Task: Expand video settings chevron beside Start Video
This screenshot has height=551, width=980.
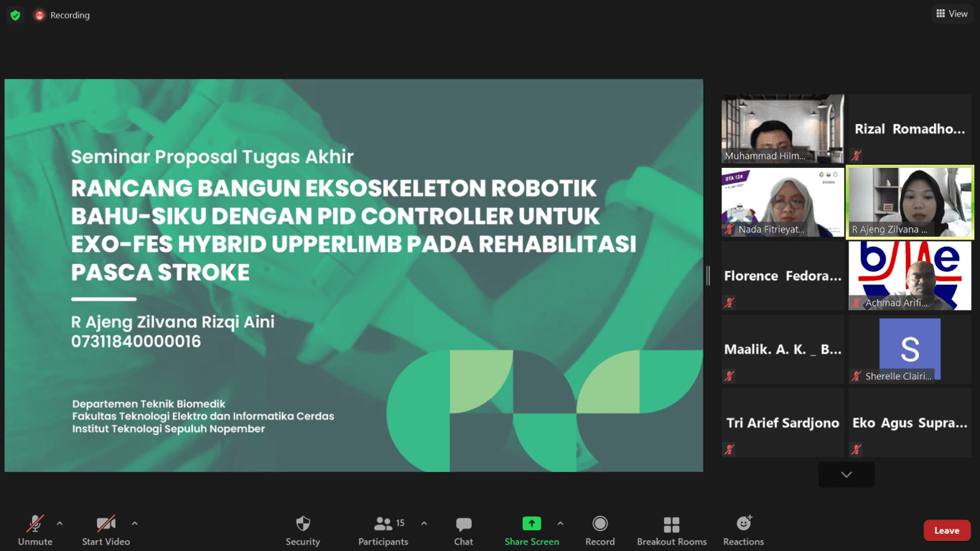Action: 134,523
